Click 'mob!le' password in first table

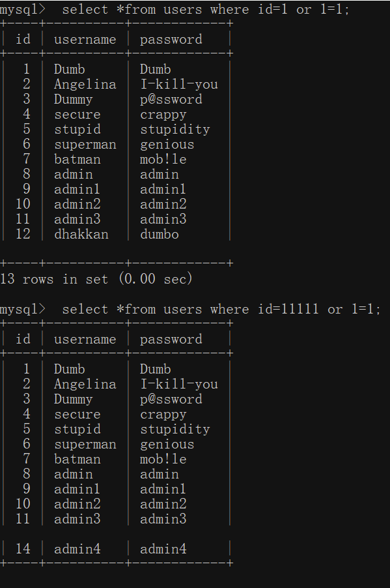[163, 159]
